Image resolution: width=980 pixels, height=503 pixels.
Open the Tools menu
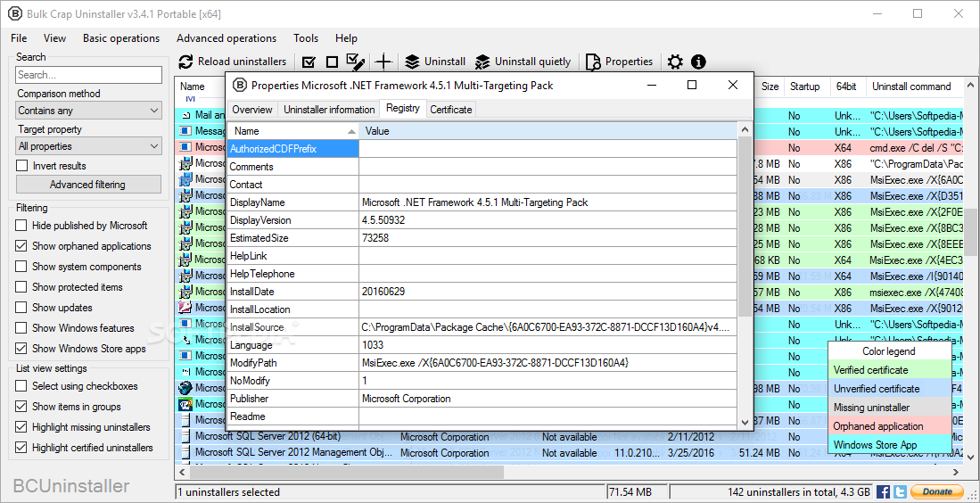pyautogui.click(x=306, y=38)
